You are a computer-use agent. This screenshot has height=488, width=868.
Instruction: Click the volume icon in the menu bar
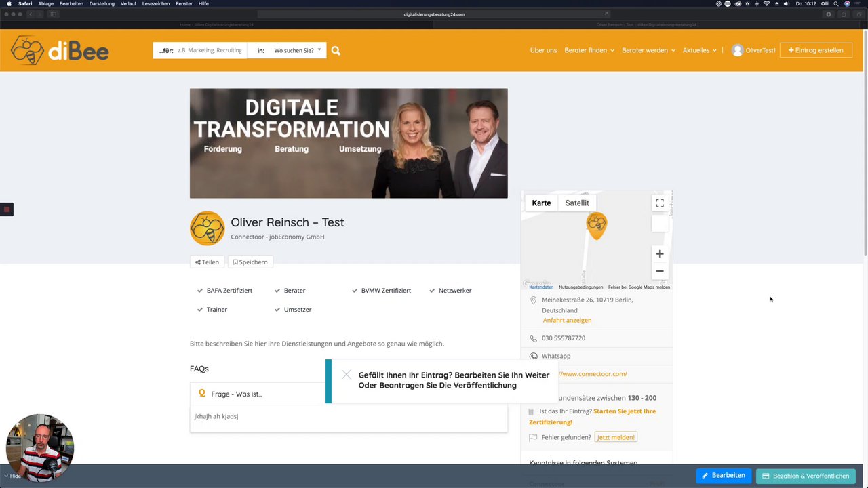point(786,3)
